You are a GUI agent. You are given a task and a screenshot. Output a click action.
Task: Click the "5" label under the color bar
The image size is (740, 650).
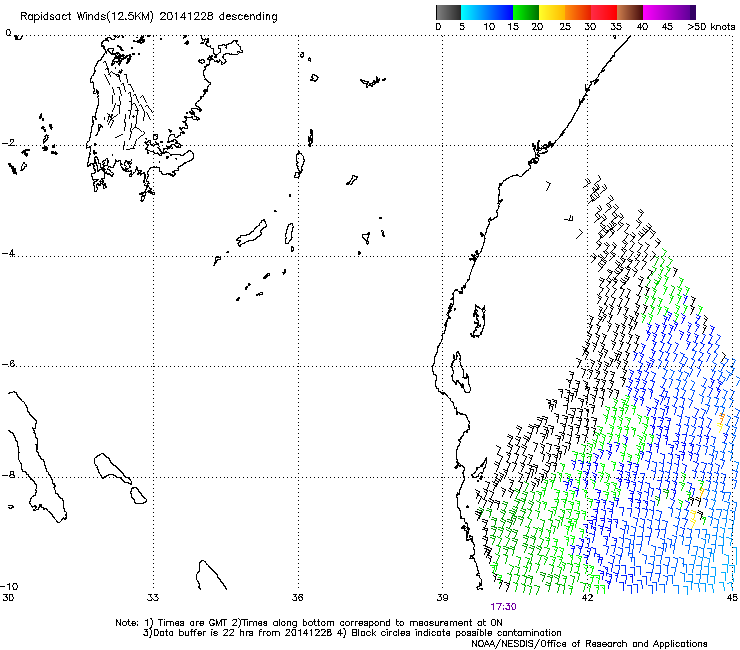click(x=462, y=27)
